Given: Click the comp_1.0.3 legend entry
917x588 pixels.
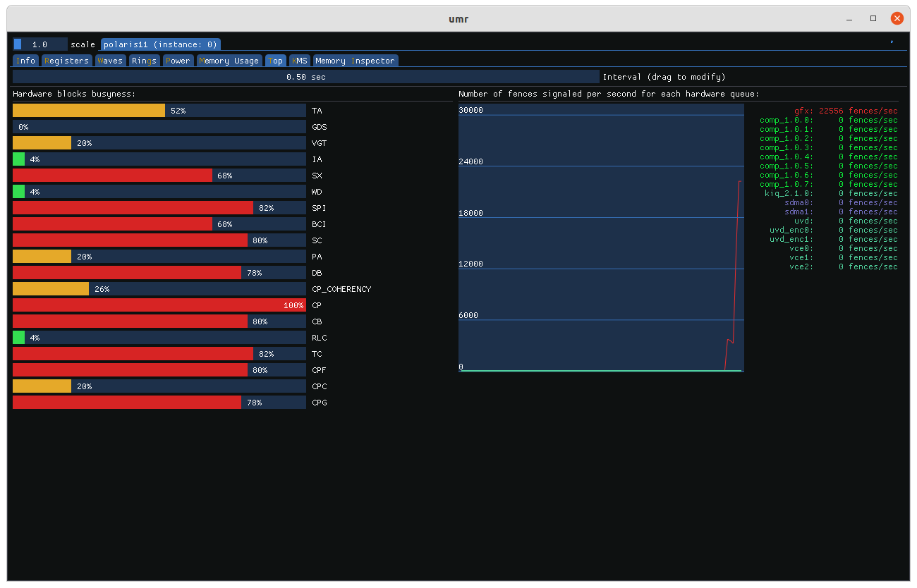Looking at the screenshot, I should [829, 147].
